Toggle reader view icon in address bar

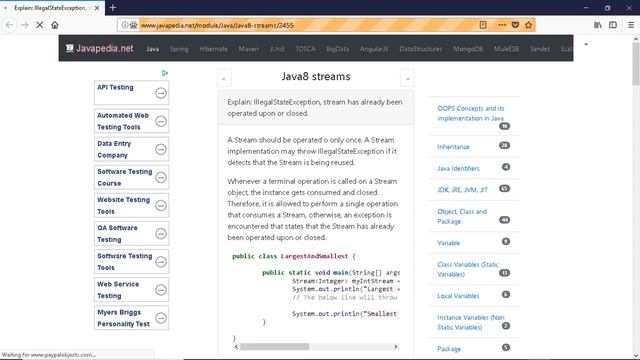[483, 25]
